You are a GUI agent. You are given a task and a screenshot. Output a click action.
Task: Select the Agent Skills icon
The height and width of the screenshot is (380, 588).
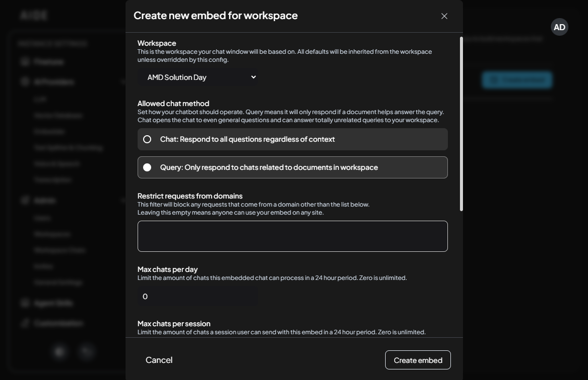[x=25, y=303]
